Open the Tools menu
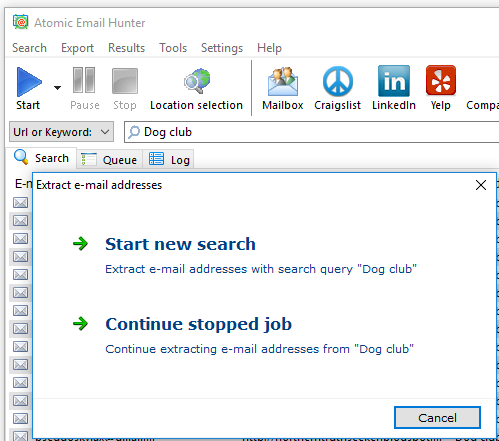Image resolution: width=499 pixels, height=441 pixels. [x=173, y=48]
